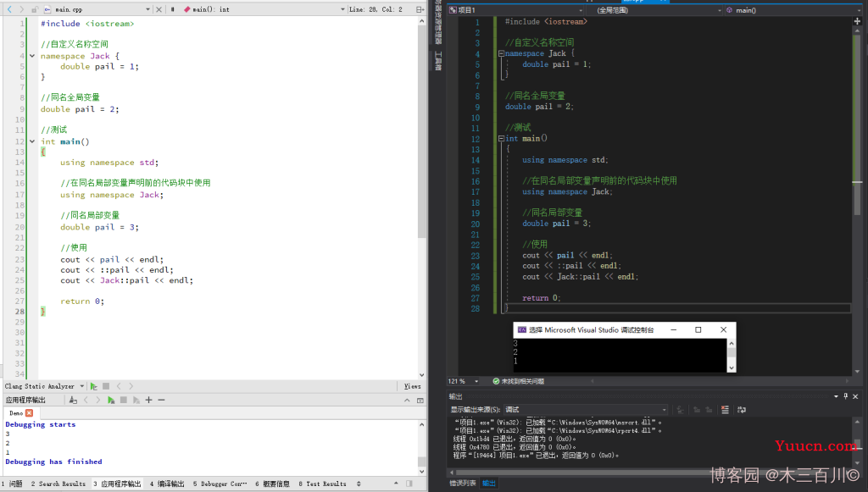This screenshot has height=492, width=868.
Task: Click the Line: 28, Col: 2 indicator
Action: [376, 9]
